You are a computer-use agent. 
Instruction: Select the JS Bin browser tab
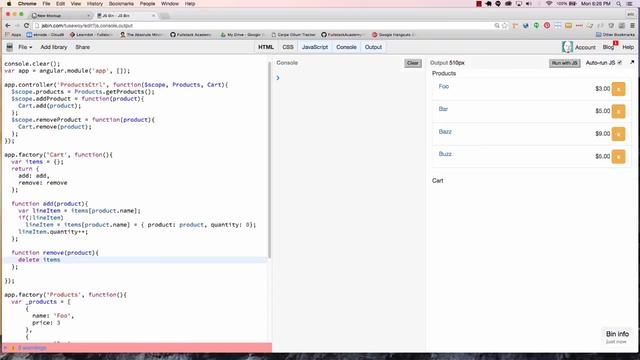click(126, 16)
